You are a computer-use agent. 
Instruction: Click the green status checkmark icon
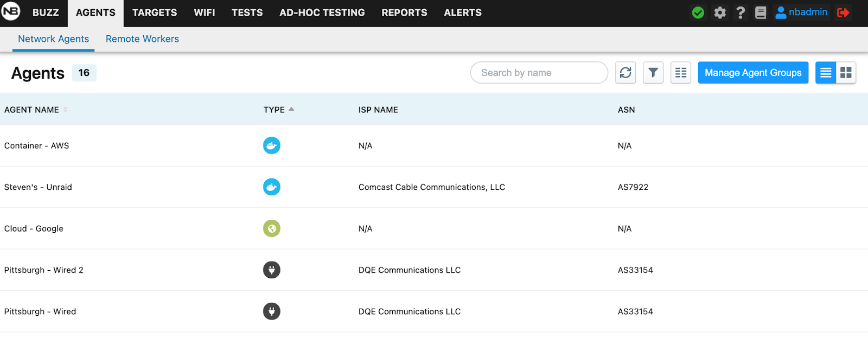point(698,12)
